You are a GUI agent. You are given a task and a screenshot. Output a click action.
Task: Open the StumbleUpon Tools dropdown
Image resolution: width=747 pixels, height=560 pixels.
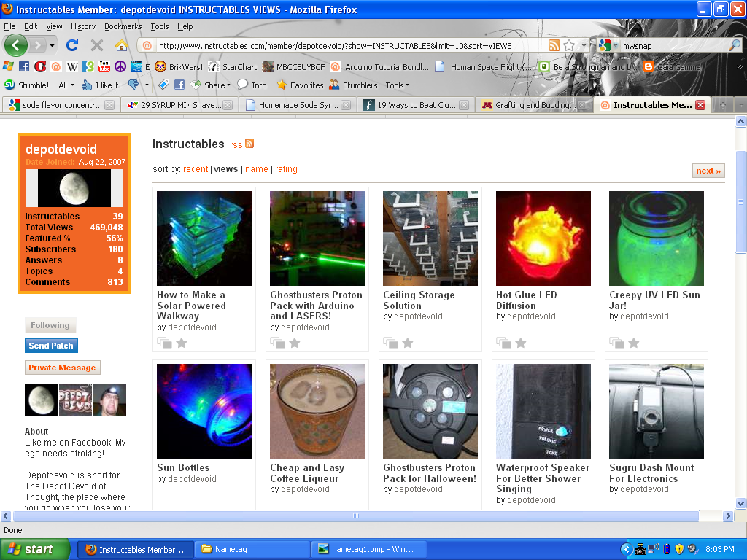(x=397, y=85)
